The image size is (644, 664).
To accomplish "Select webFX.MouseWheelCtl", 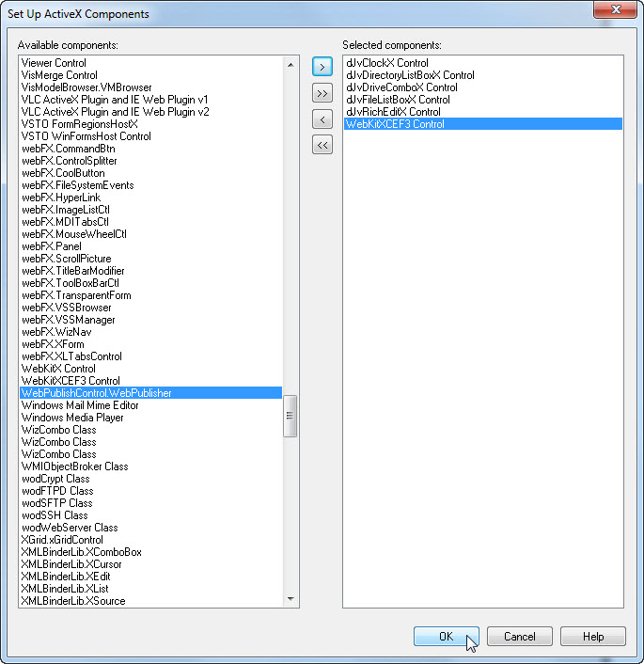I will tap(150, 234).
